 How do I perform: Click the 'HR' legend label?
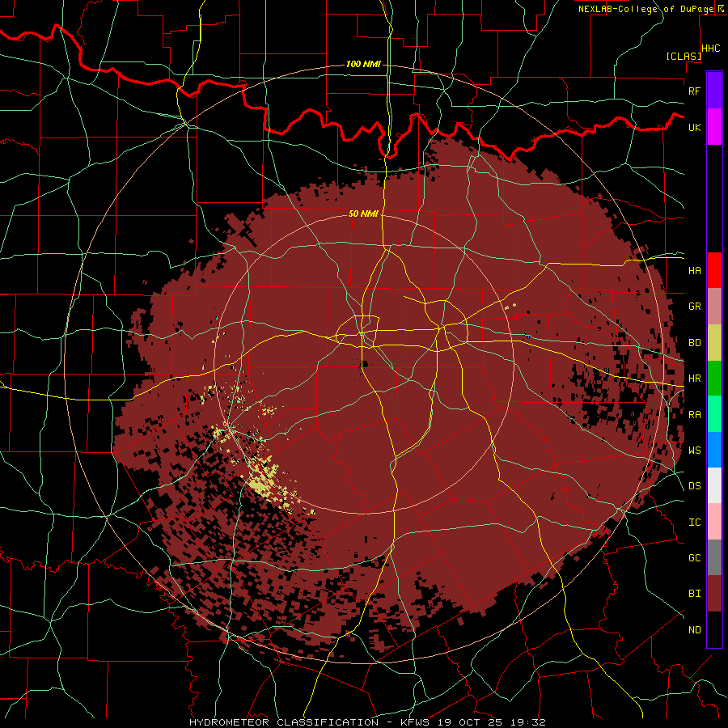(694, 379)
